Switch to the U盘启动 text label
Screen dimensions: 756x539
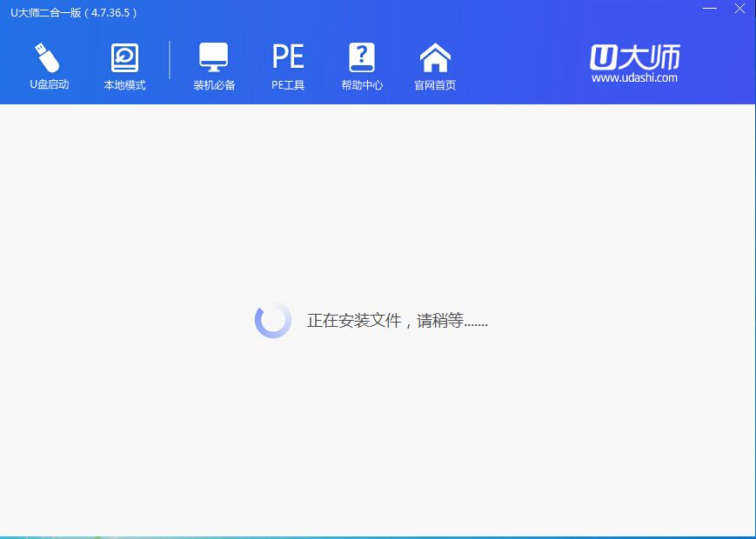point(49,85)
